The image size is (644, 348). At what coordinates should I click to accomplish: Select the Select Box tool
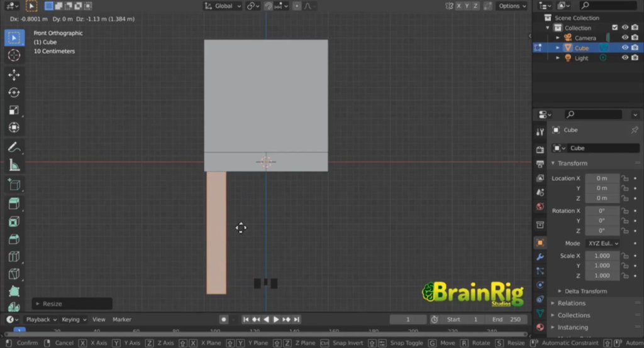[x=14, y=38]
